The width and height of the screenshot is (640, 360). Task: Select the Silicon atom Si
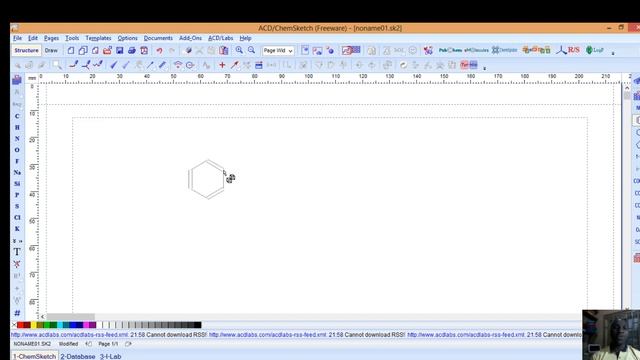point(17,184)
